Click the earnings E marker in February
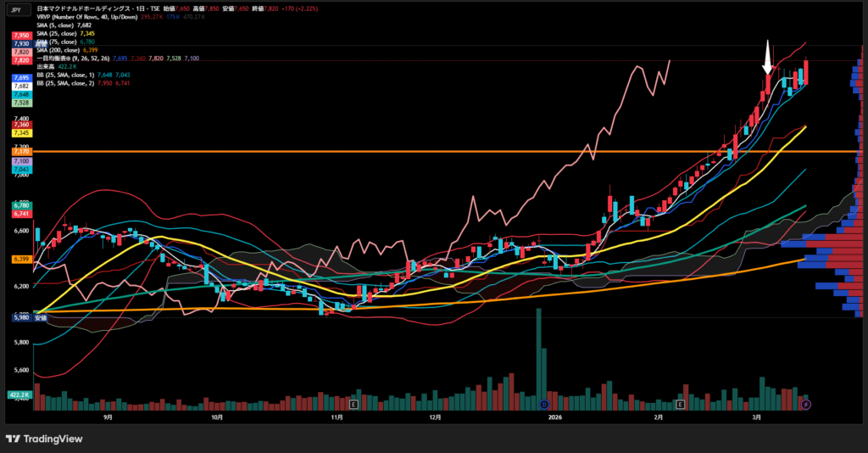868x453 pixels. (x=682, y=405)
